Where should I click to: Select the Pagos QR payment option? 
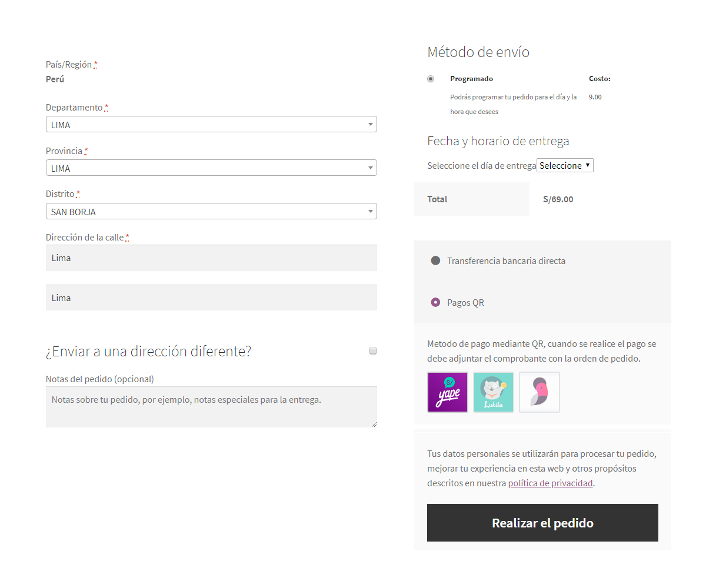click(435, 302)
